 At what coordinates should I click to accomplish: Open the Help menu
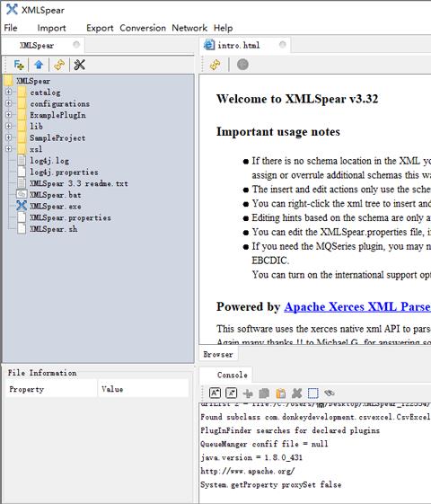coord(224,28)
